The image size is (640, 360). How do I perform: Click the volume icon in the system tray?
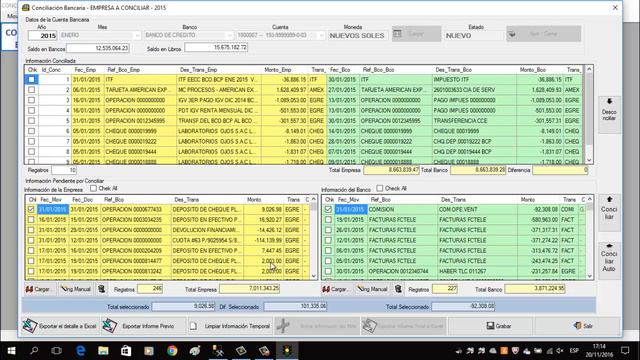560,351
